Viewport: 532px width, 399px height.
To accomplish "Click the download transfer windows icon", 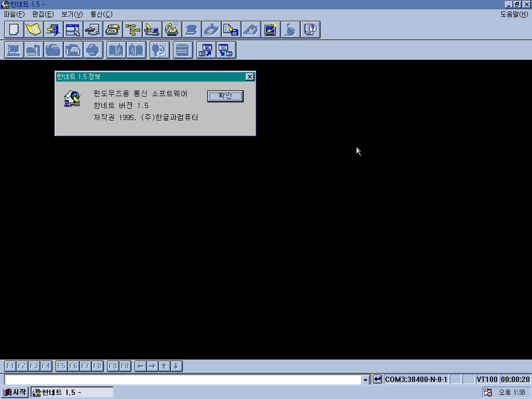I will pyautogui.click(x=226, y=50).
